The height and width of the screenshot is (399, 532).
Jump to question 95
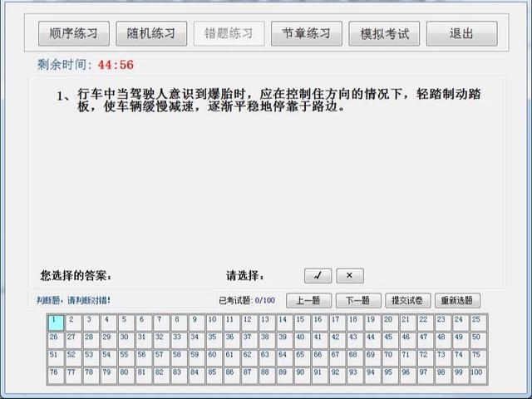pos(390,376)
